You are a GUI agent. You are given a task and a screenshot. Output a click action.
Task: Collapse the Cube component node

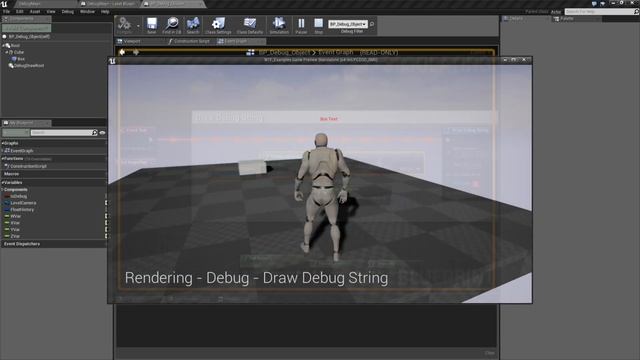[x=7, y=52]
